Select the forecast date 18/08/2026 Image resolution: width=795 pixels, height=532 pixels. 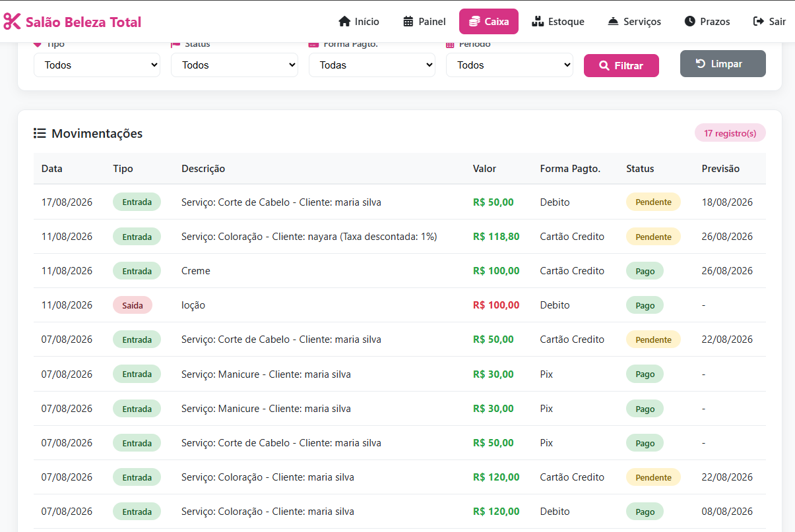click(727, 202)
